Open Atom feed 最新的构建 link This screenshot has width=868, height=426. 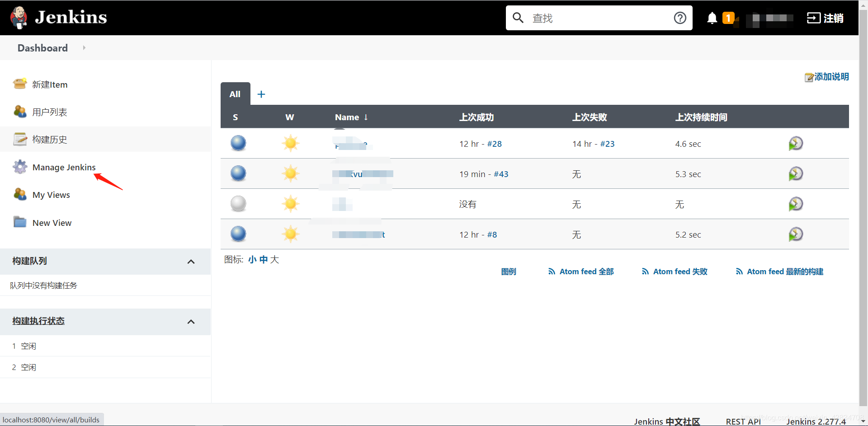785,272
